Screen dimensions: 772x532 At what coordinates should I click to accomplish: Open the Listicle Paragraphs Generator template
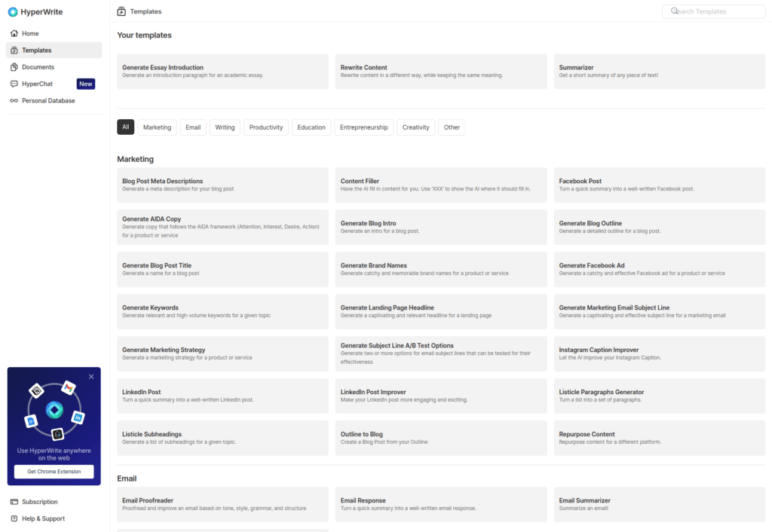(x=660, y=396)
